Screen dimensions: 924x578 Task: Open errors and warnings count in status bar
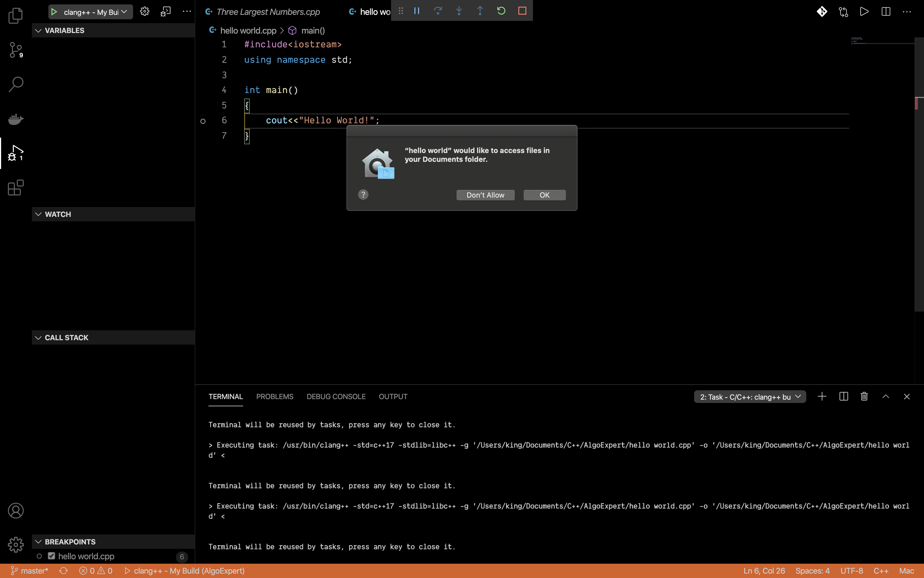click(95, 571)
